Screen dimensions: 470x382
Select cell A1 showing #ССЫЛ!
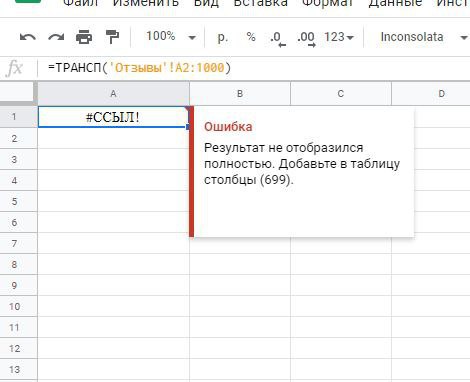click(x=113, y=117)
